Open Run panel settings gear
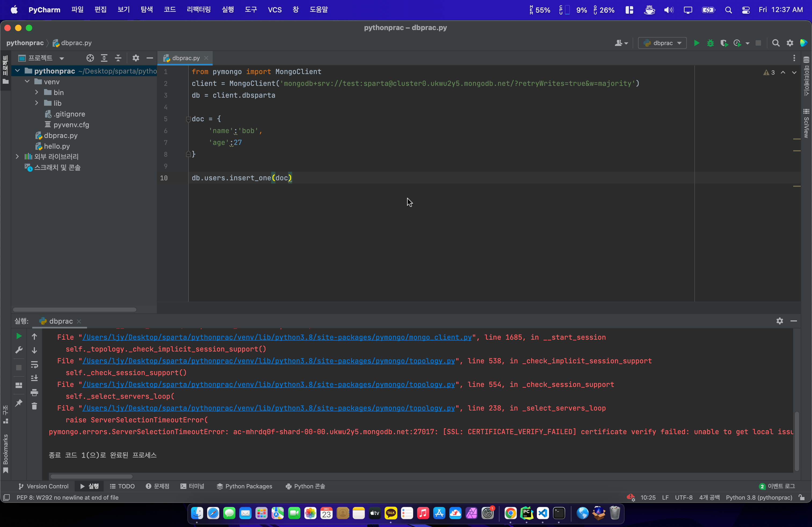 pos(780,321)
